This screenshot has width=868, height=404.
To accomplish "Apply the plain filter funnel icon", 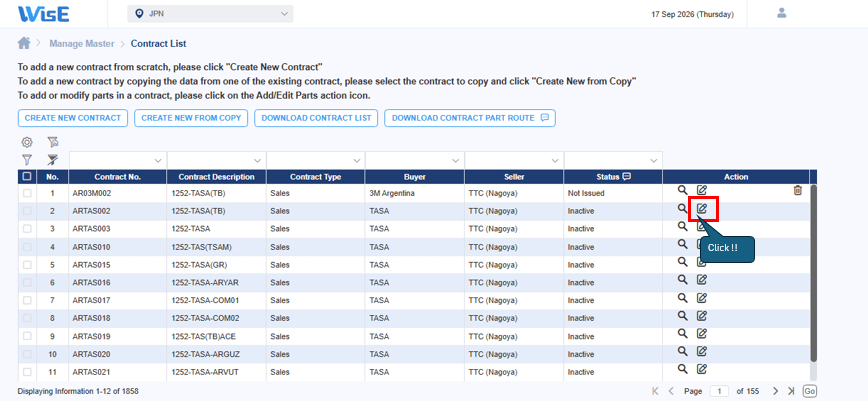I will (27, 160).
